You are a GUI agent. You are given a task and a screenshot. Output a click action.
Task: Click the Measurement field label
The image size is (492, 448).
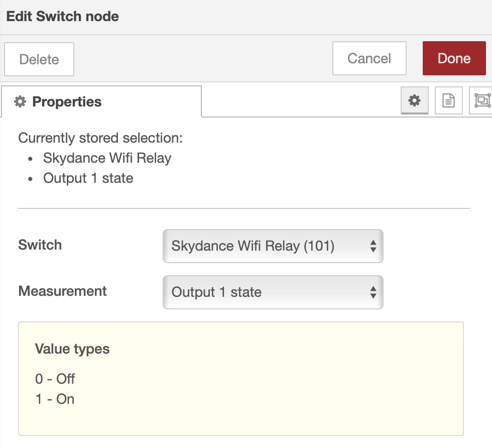tap(63, 291)
